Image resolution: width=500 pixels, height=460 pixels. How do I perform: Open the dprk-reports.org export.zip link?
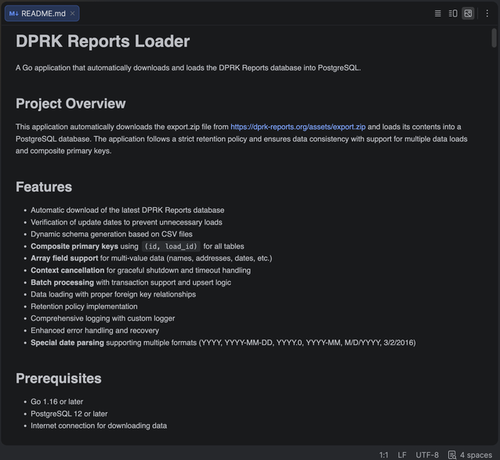[x=298, y=127]
